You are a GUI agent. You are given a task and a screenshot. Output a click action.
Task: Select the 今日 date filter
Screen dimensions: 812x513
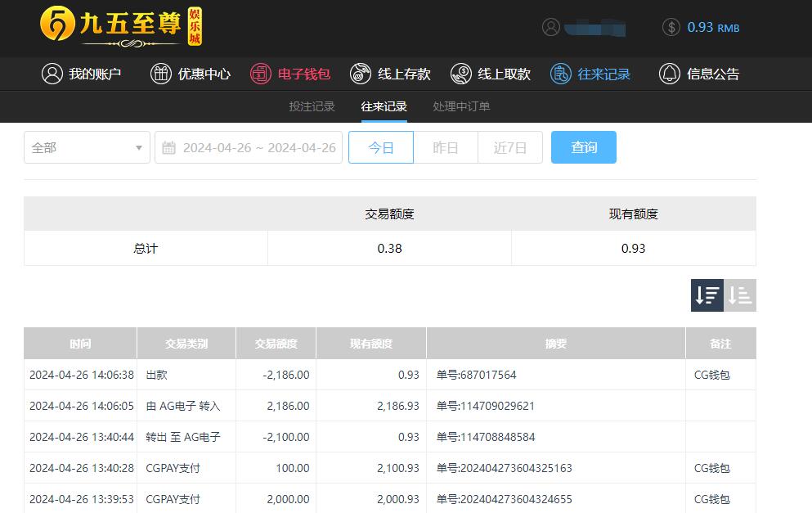(380, 147)
